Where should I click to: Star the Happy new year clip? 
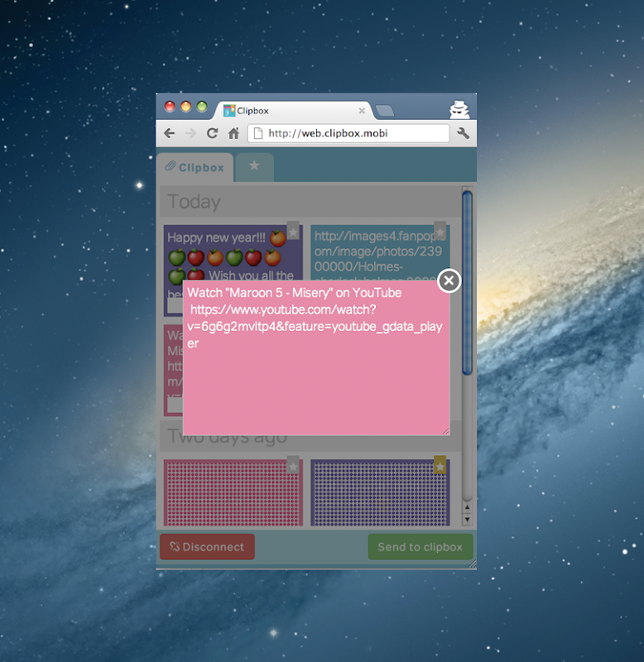293,230
